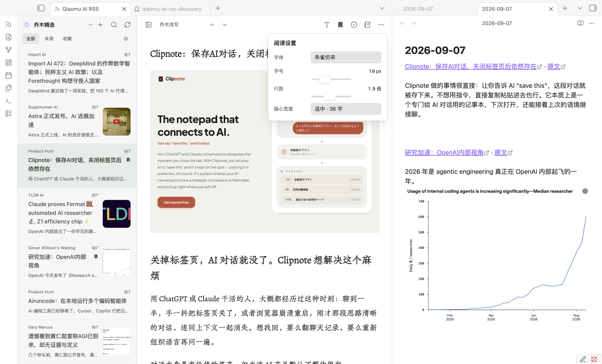Viewport: 602px width, 364px height.
Task: Collapse article list panel icon
Action: click(x=149, y=25)
